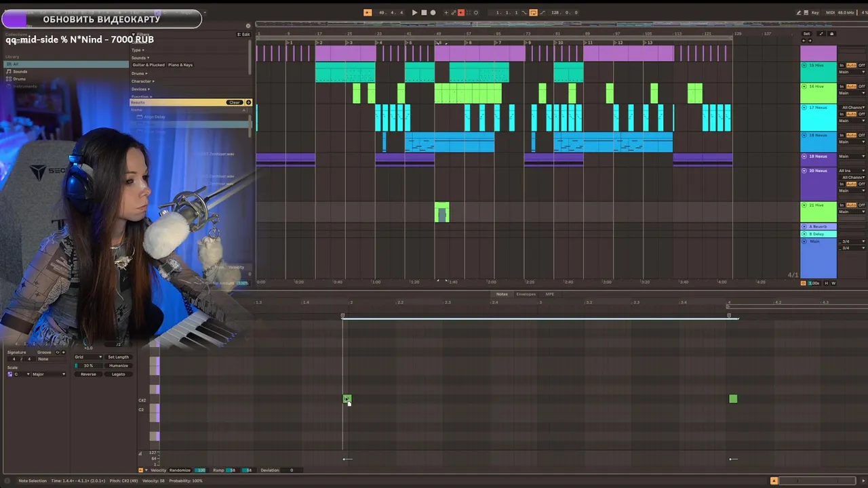Viewport: 868px width, 488px height.
Task: Select Drums in browser Collections
Action: pyautogui.click(x=20, y=79)
